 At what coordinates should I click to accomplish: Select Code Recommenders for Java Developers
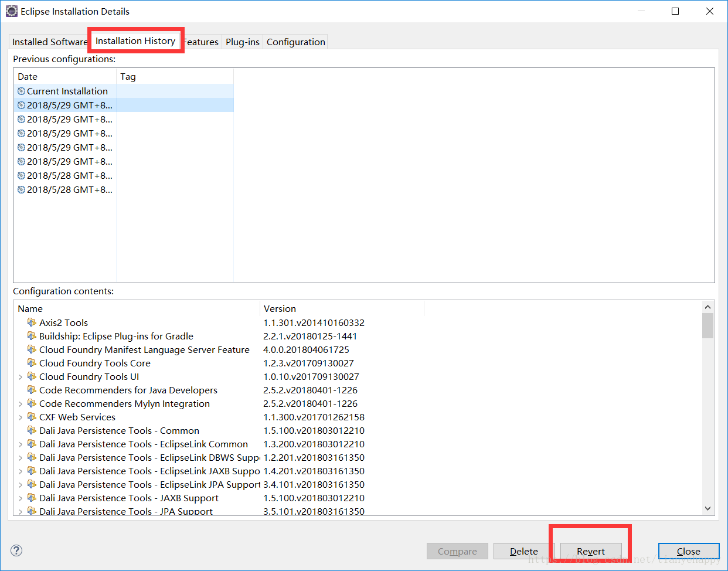point(128,390)
